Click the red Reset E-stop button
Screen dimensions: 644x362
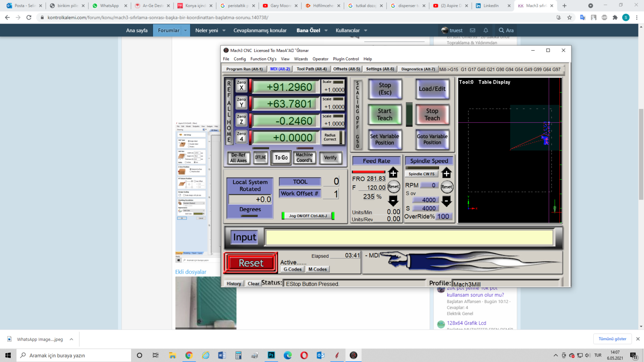(x=251, y=263)
